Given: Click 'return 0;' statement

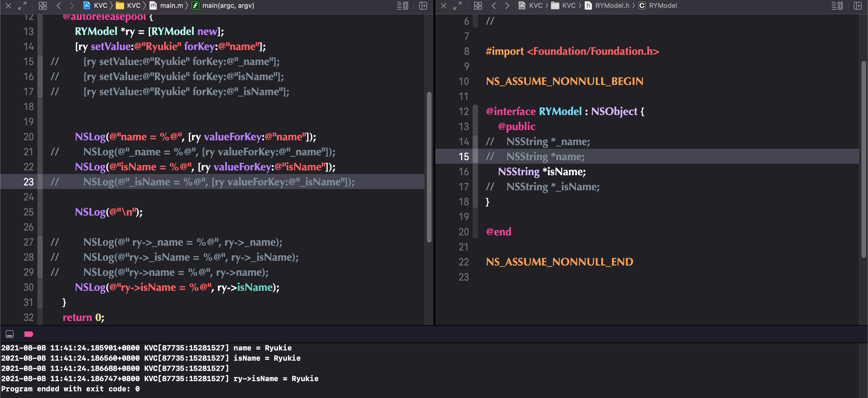Looking at the screenshot, I should tap(83, 317).
